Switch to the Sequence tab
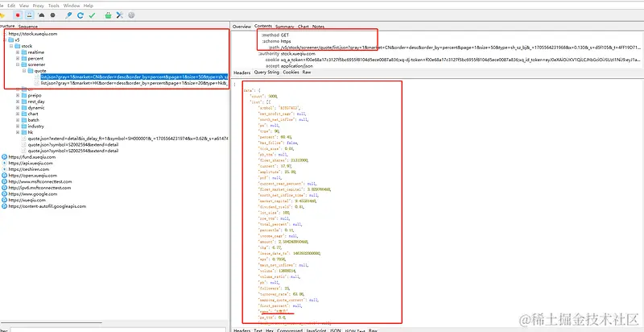This screenshot has height=332, width=644. (27, 27)
